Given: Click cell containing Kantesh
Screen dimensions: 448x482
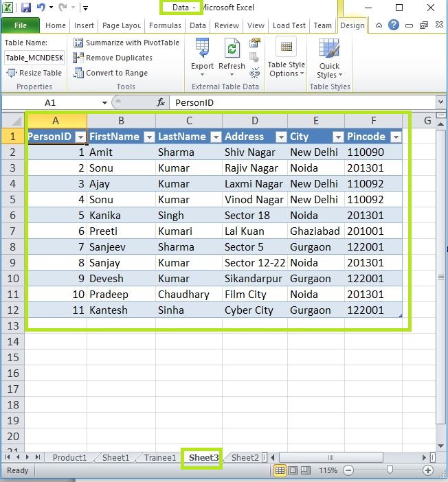Looking at the screenshot, I should [x=121, y=310].
